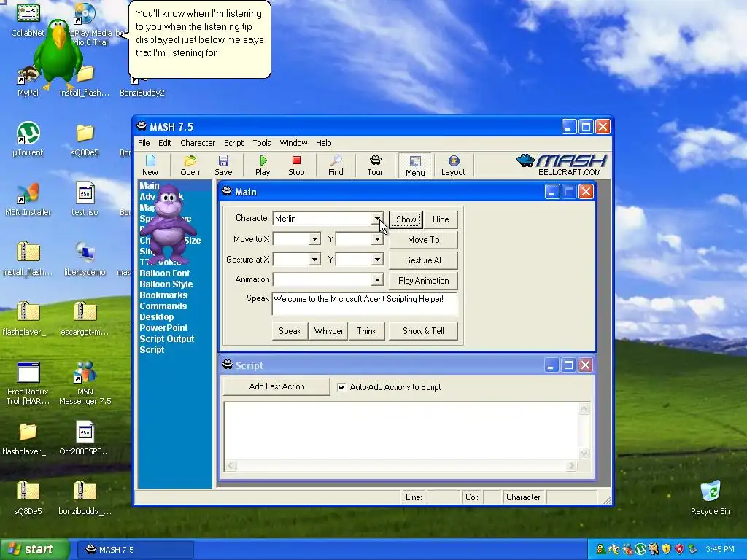Expand the Animation dropdown list
Viewport: 747px width, 560px height.
pos(377,279)
